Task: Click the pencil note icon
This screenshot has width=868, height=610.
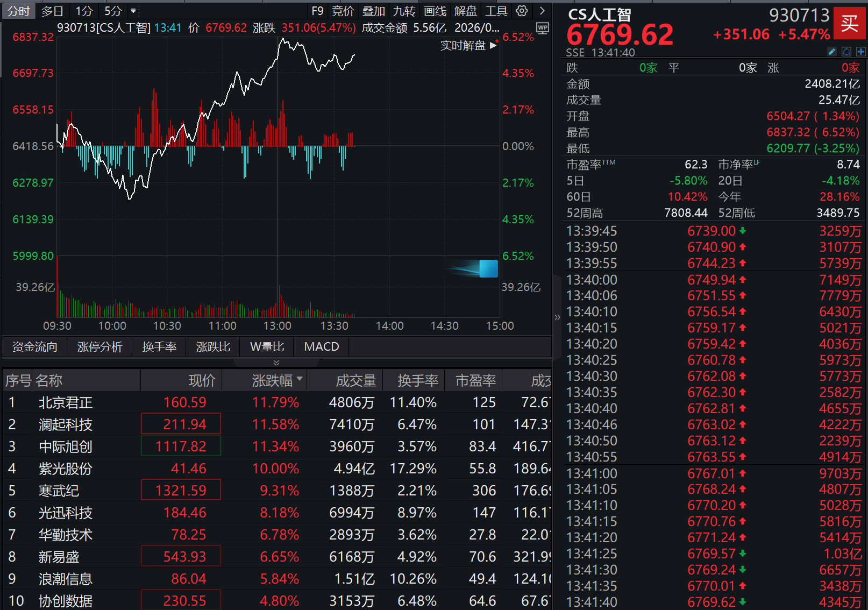Action: pyautogui.click(x=831, y=52)
